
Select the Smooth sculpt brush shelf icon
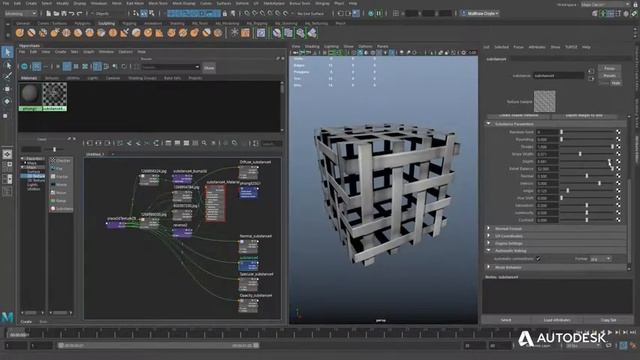pos(31,33)
